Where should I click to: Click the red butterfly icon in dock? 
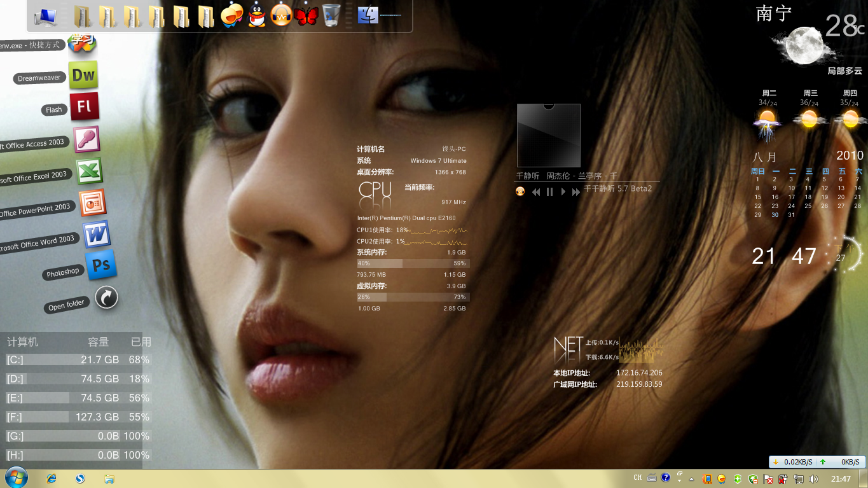[x=306, y=15]
